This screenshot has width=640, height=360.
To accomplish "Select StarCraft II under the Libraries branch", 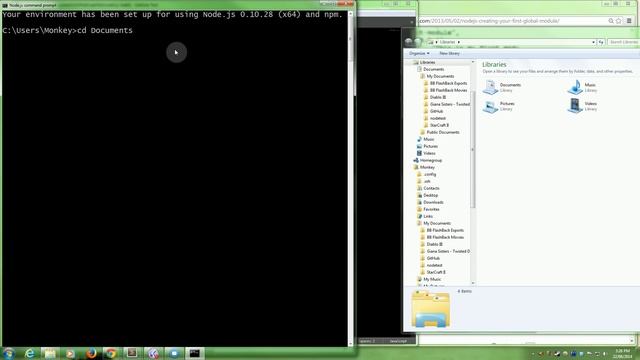I will click(439, 125).
